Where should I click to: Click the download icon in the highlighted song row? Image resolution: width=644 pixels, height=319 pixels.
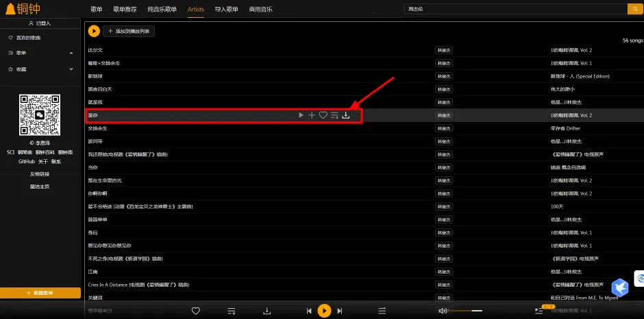346,115
